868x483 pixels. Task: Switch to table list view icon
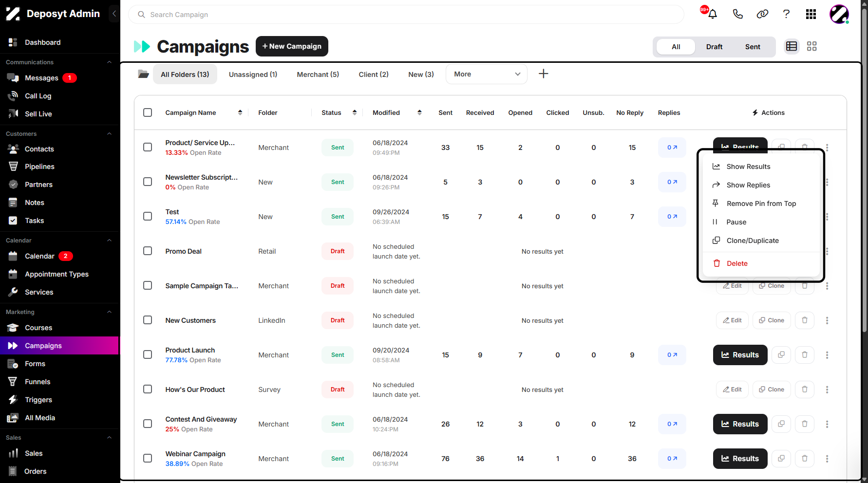click(x=792, y=46)
